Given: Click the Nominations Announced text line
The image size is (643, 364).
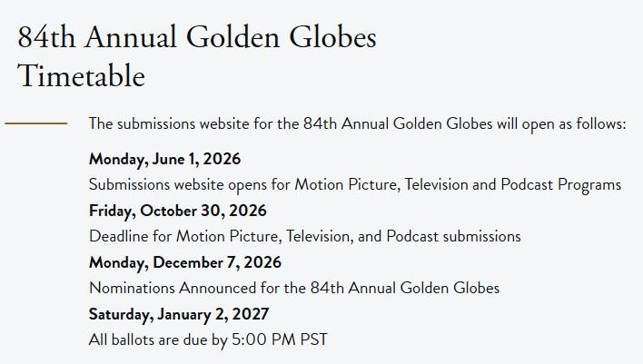Looking at the screenshot, I should pyautogui.click(x=294, y=288).
